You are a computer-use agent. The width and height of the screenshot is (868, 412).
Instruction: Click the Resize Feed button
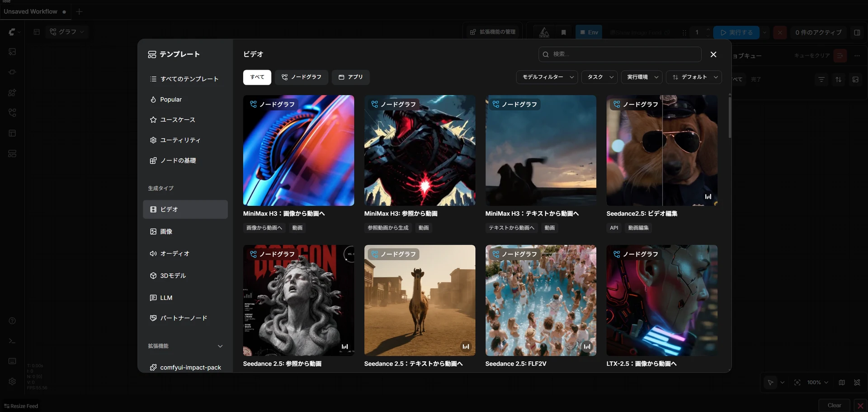pyautogui.click(x=21, y=406)
